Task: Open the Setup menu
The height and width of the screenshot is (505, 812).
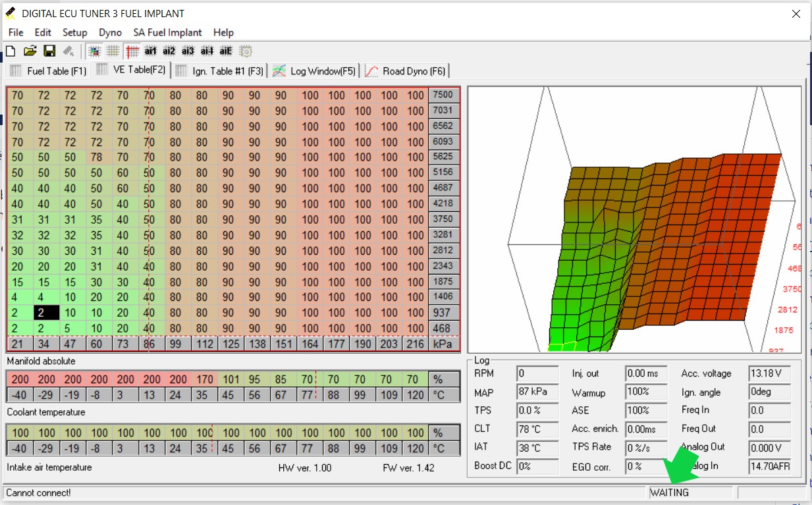Action: click(75, 32)
